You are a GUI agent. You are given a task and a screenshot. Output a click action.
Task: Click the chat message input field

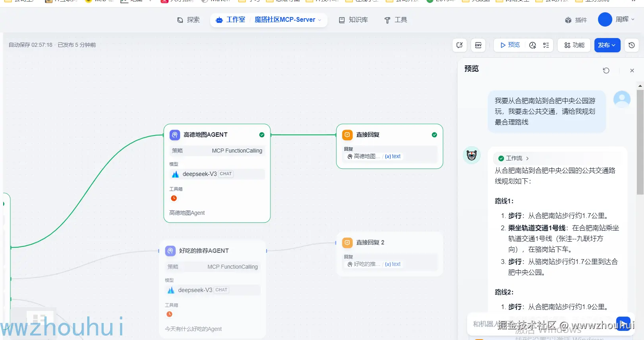[541, 324]
